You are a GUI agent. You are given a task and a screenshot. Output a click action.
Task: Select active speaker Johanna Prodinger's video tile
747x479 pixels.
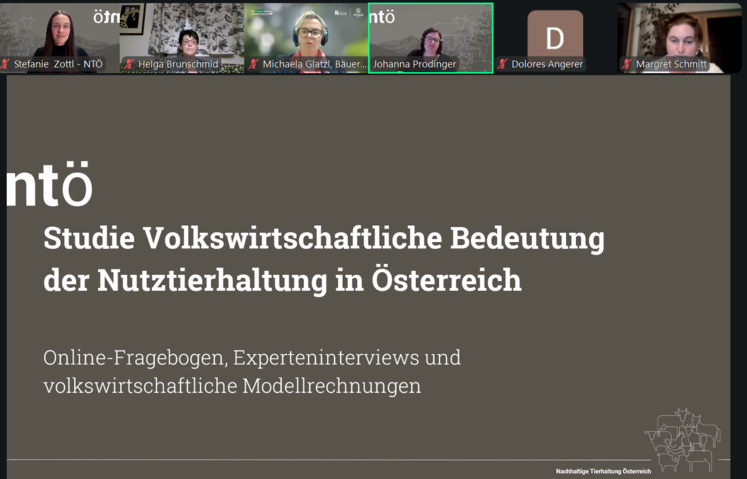[x=431, y=38]
